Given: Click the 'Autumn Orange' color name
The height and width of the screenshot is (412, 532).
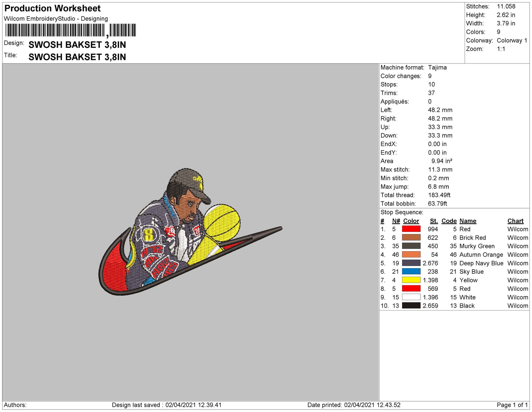Looking at the screenshot, I should pyautogui.click(x=481, y=255).
